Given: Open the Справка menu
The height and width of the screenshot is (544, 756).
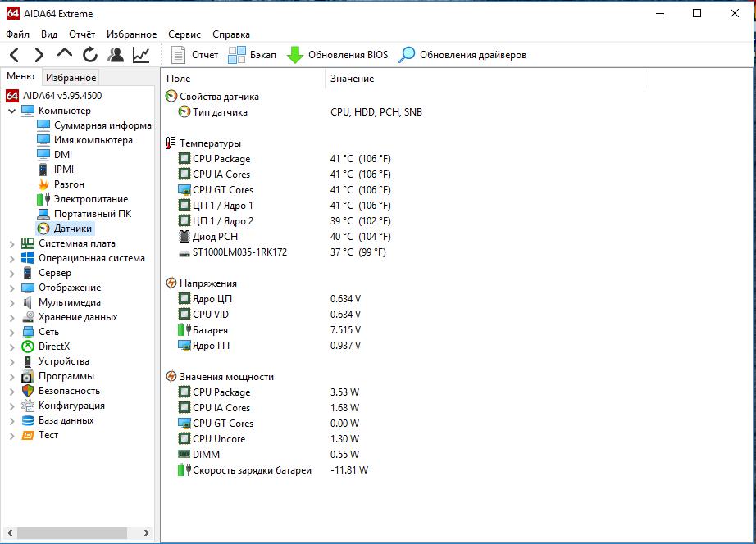Looking at the screenshot, I should pos(231,34).
